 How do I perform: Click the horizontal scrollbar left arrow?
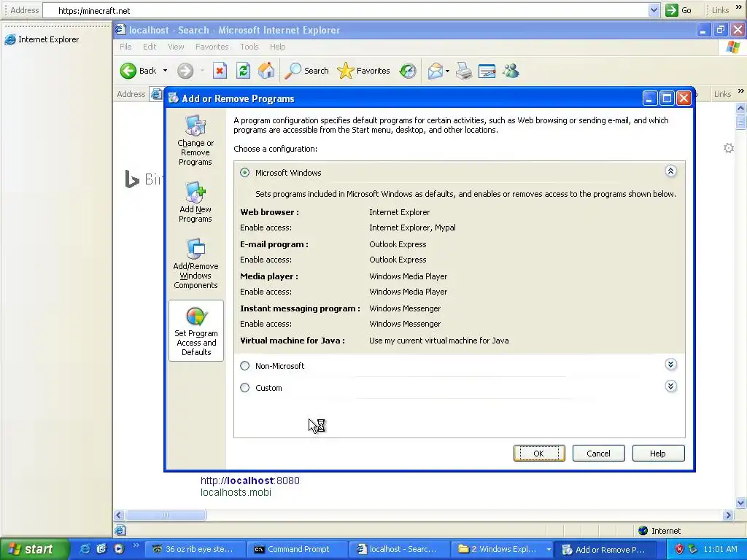(x=119, y=516)
